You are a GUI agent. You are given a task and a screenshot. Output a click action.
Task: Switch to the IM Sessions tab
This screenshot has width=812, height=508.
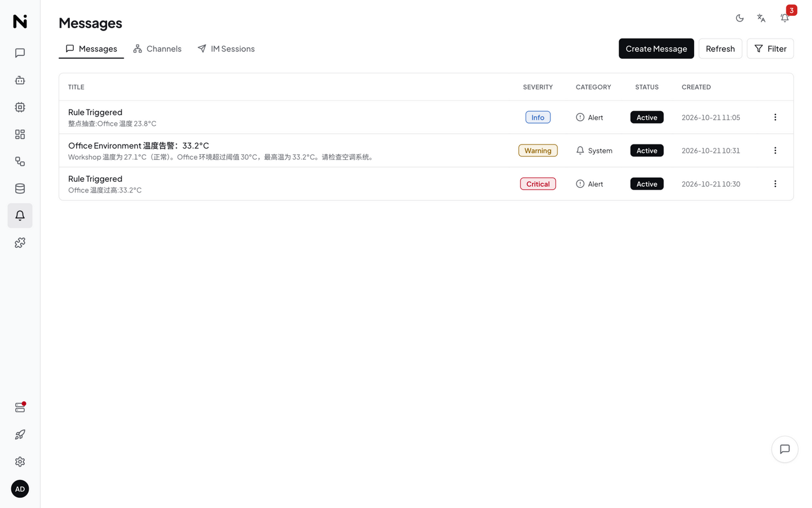[x=226, y=49]
